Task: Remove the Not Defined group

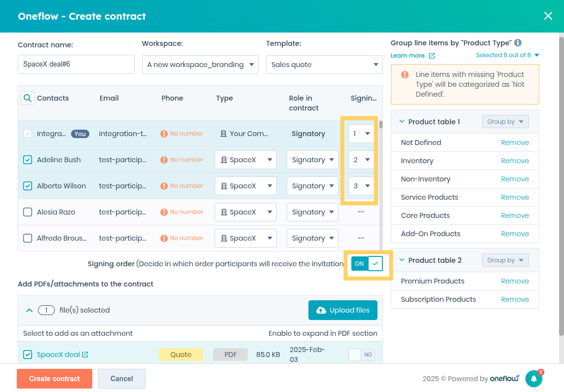Action: tap(515, 143)
